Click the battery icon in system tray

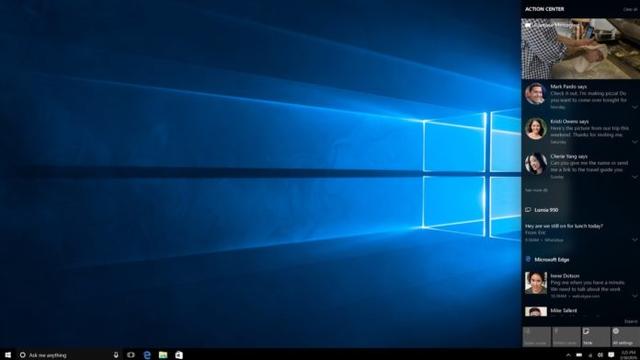point(579,355)
